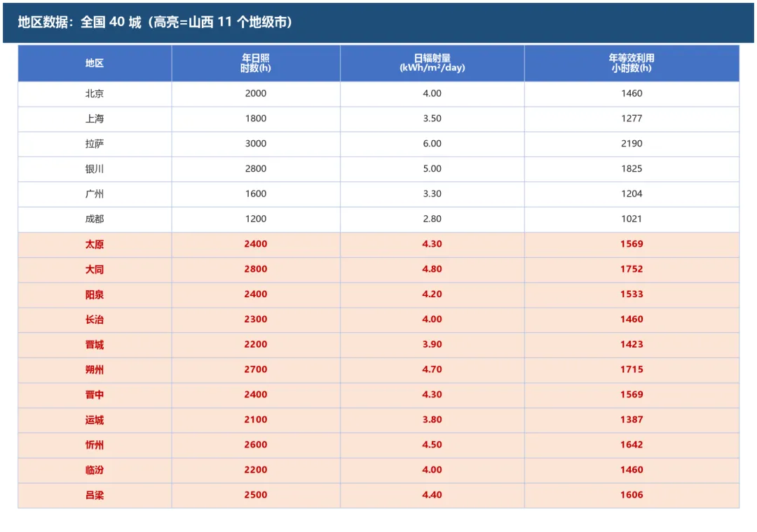Select the 阳泉 region cell
This screenshot has width=757, height=532.
(95, 294)
